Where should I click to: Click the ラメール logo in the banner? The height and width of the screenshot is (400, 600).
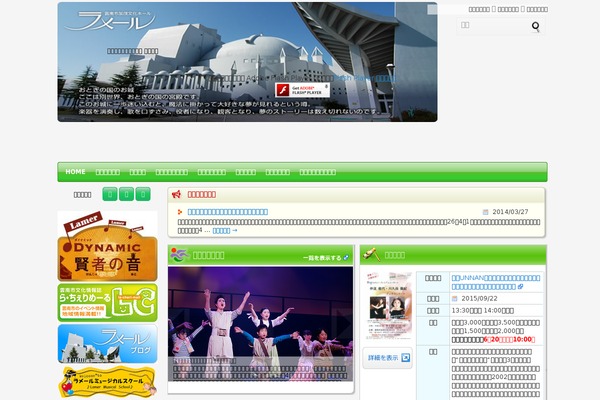pyautogui.click(x=111, y=21)
